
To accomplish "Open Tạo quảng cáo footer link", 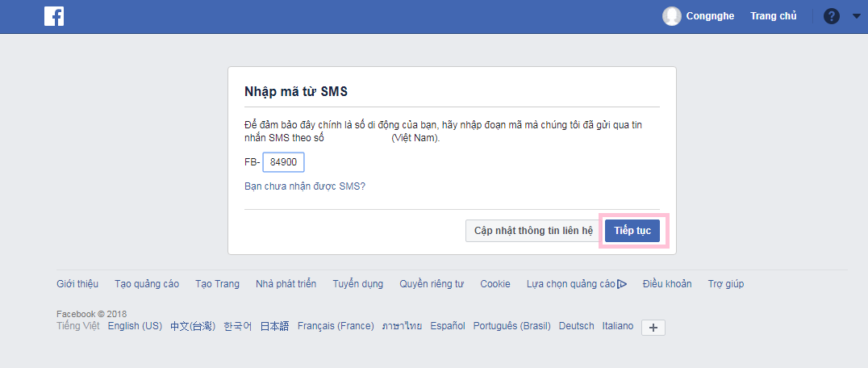I will pos(147,284).
